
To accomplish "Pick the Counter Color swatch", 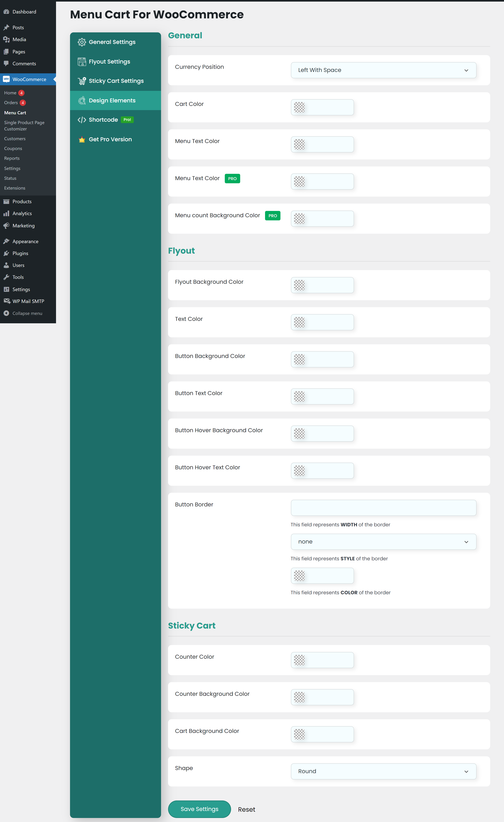I will click(x=299, y=660).
